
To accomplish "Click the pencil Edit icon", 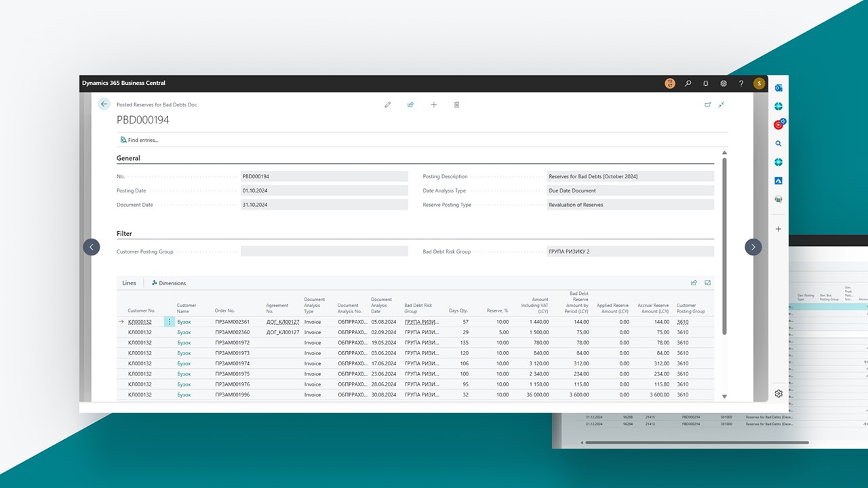I will [388, 104].
